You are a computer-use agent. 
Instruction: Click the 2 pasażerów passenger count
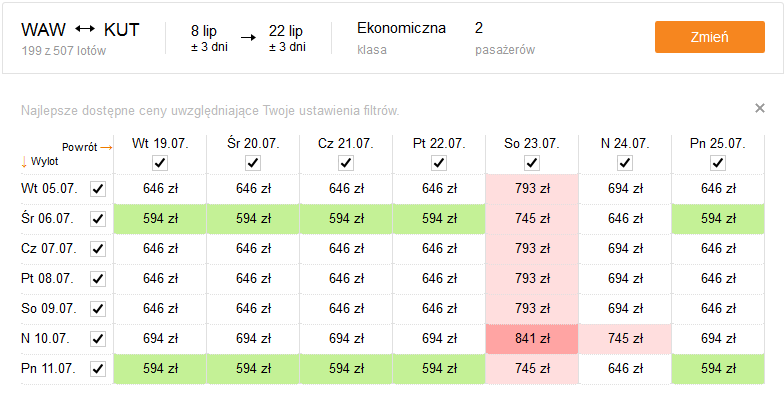pos(505,38)
